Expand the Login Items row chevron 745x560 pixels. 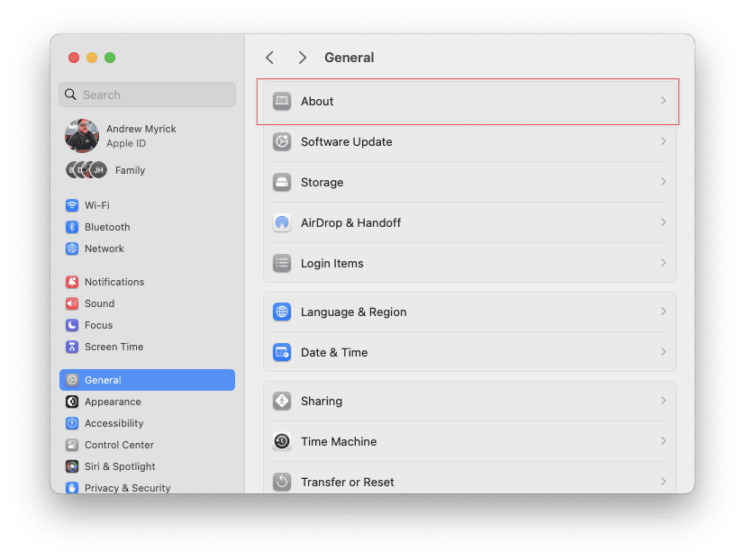[x=663, y=263]
